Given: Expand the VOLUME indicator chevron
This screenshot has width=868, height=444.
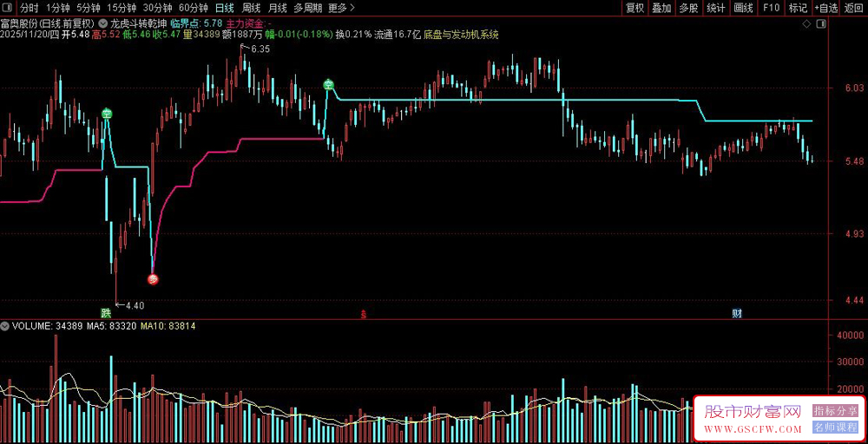Looking at the screenshot, I should [5, 326].
